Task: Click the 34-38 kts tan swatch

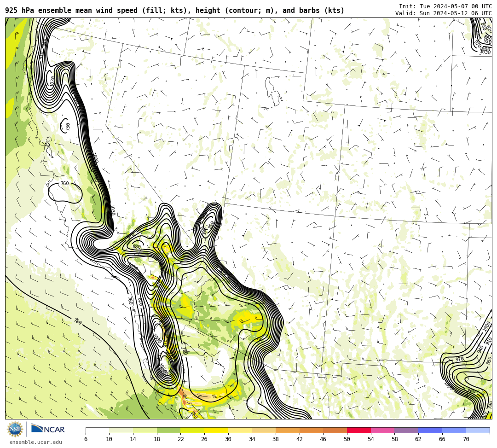Action: click(x=264, y=430)
